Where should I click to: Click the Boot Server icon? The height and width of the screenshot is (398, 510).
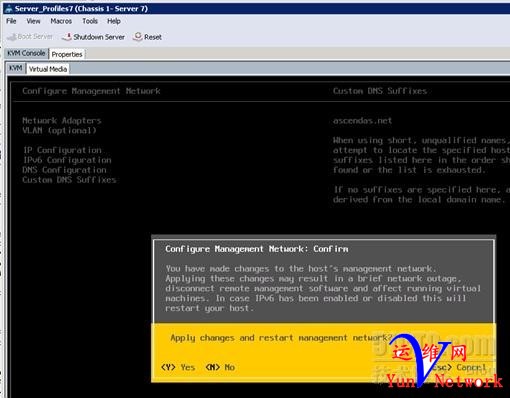click(x=12, y=37)
